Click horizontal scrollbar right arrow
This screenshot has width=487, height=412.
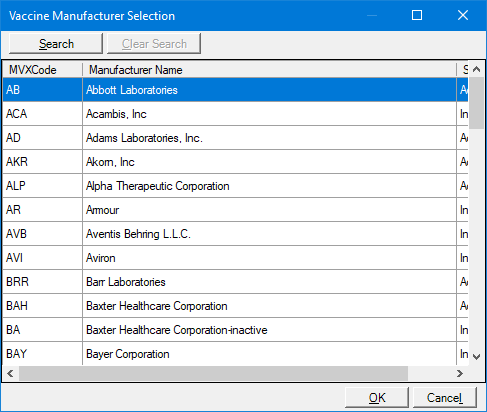coord(460,373)
